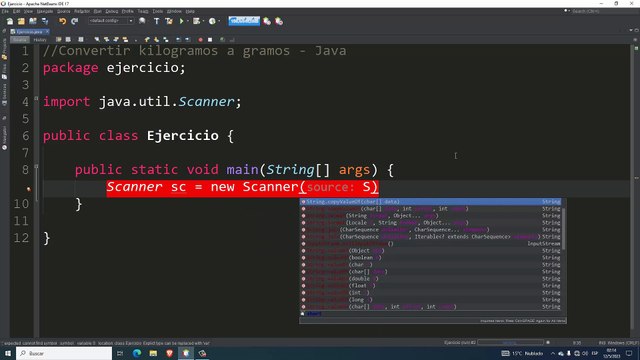Select the Ejercicio.java editor tab

tap(30, 31)
